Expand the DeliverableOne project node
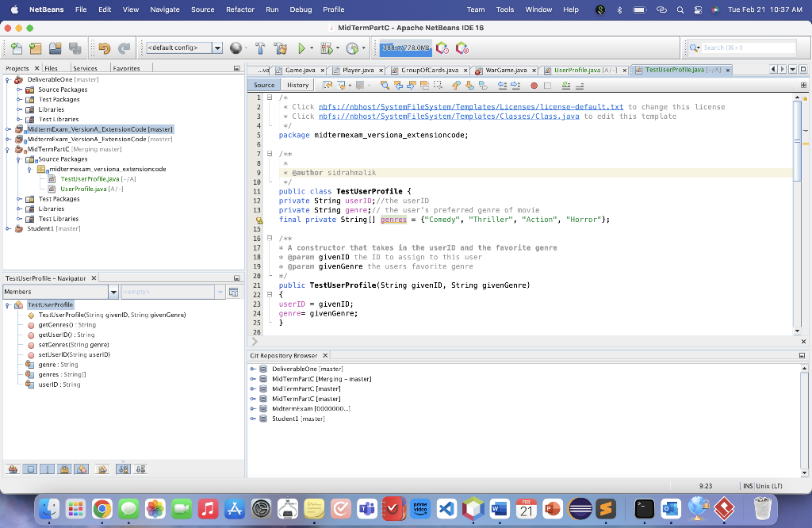Image resolution: width=812 pixels, height=528 pixels. [8, 80]
